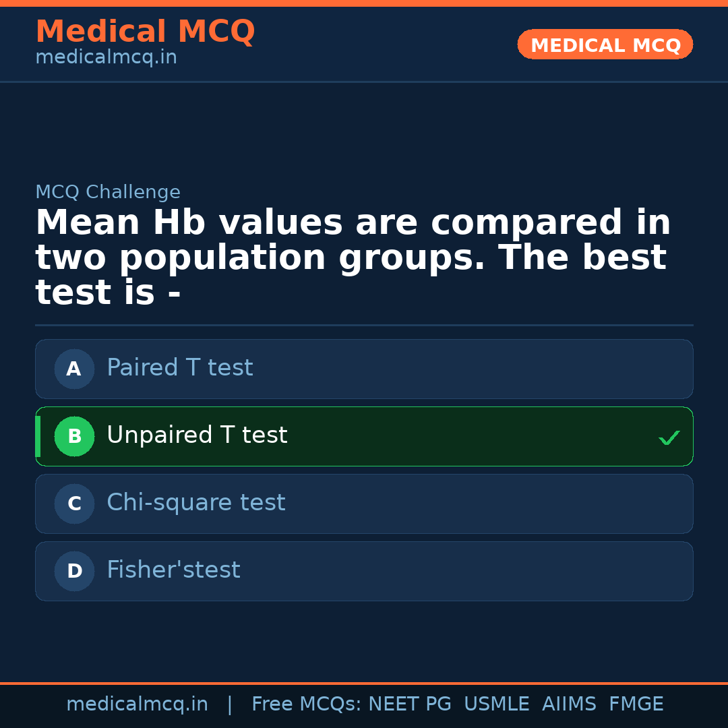The height and width of the screenshot is (728, 728).
Task: Click the Medical MCQ header title
Action: coord(145,32)
